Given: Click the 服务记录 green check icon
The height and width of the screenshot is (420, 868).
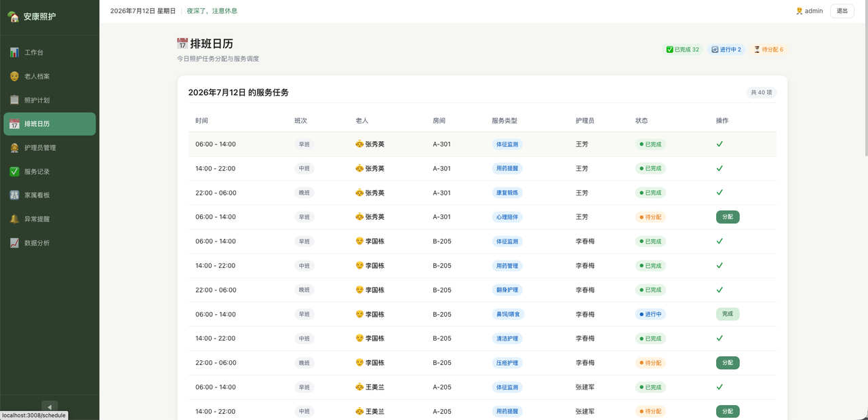Looking at the screenshot, I should pos(14,172).
